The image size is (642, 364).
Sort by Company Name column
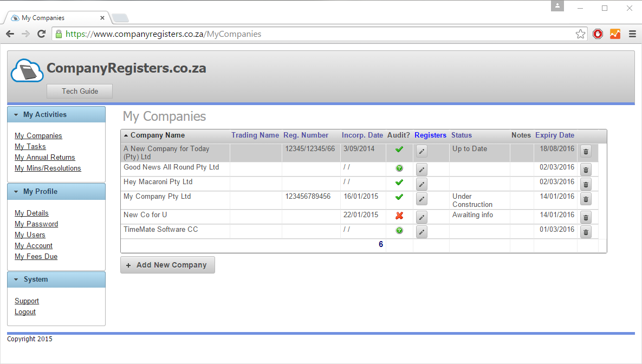[158, 135]
